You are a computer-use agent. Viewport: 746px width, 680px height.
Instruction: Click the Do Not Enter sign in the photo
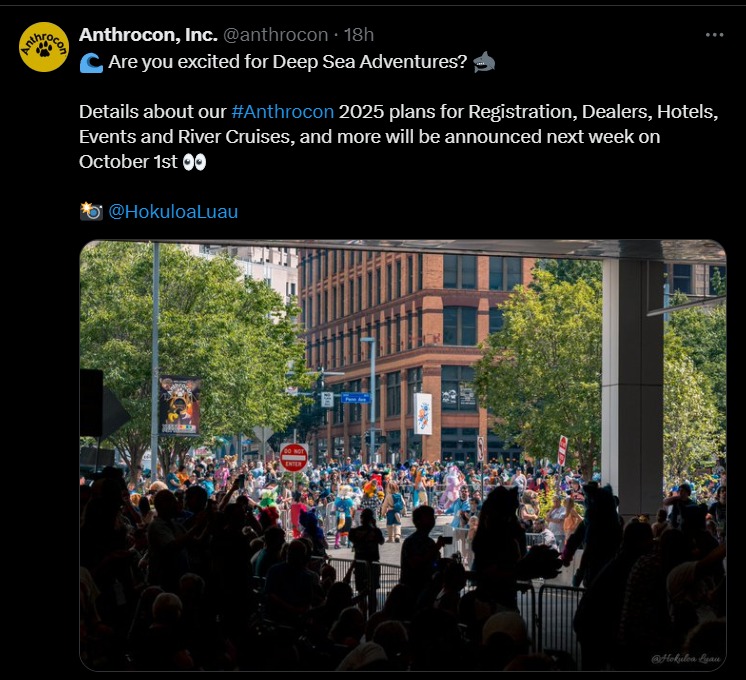click(294, 458)
